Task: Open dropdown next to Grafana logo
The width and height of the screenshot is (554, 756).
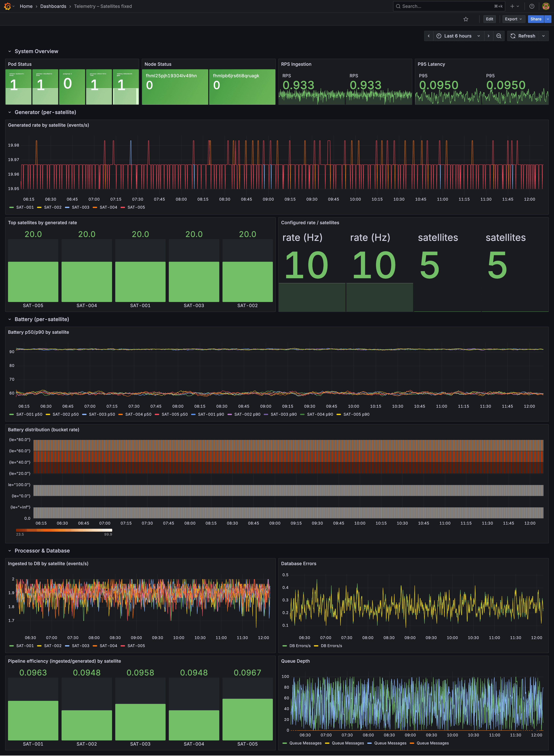Action: (14, 6)
